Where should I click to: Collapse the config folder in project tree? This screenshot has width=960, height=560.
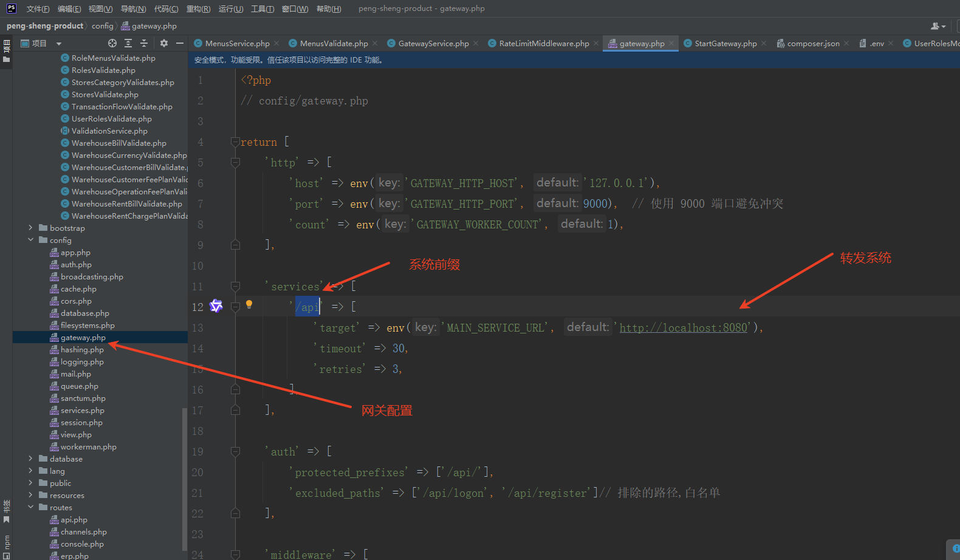pyautogui.click(x=30, y=240)
